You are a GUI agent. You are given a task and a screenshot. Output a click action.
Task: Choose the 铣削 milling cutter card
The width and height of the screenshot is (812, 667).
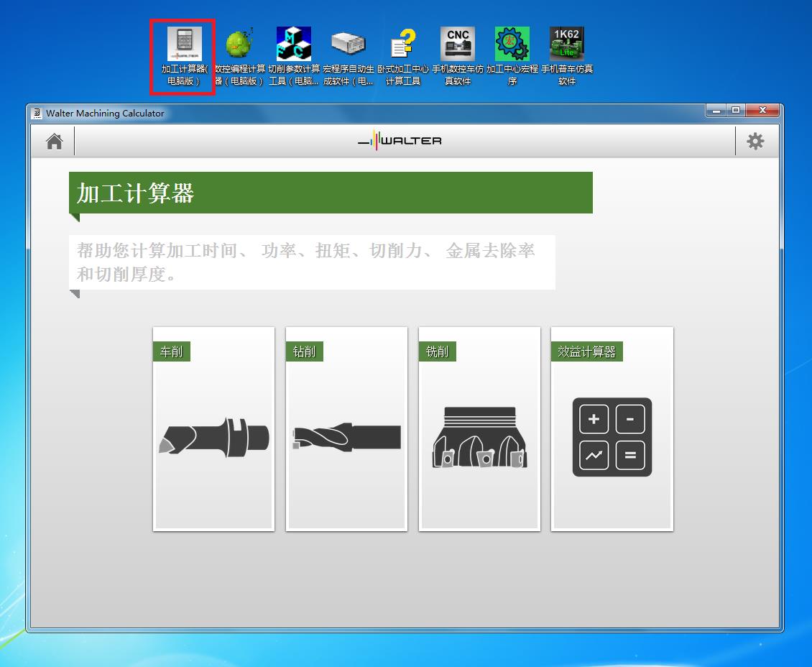coord(479,429)
